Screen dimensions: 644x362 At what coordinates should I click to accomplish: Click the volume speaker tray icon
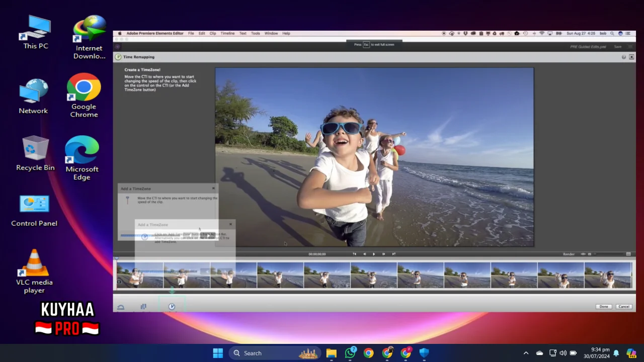click(563, 353)
